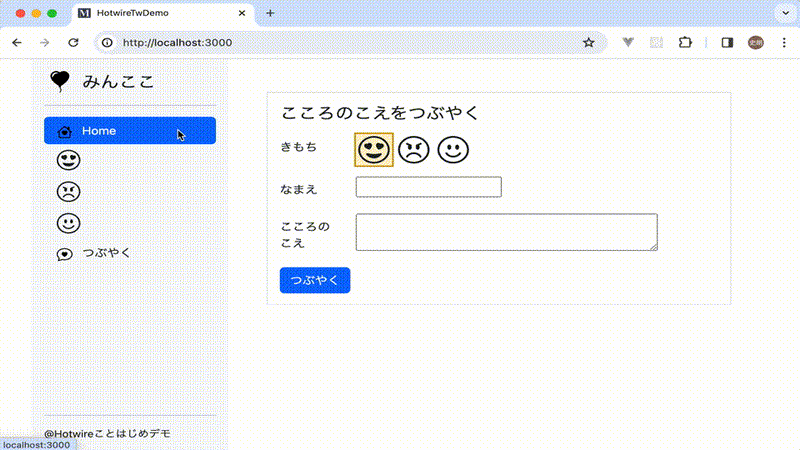The width and height of the screenshot is (800, 450).
Task: Go back in browser history
Action: click(x=17, y=42)
